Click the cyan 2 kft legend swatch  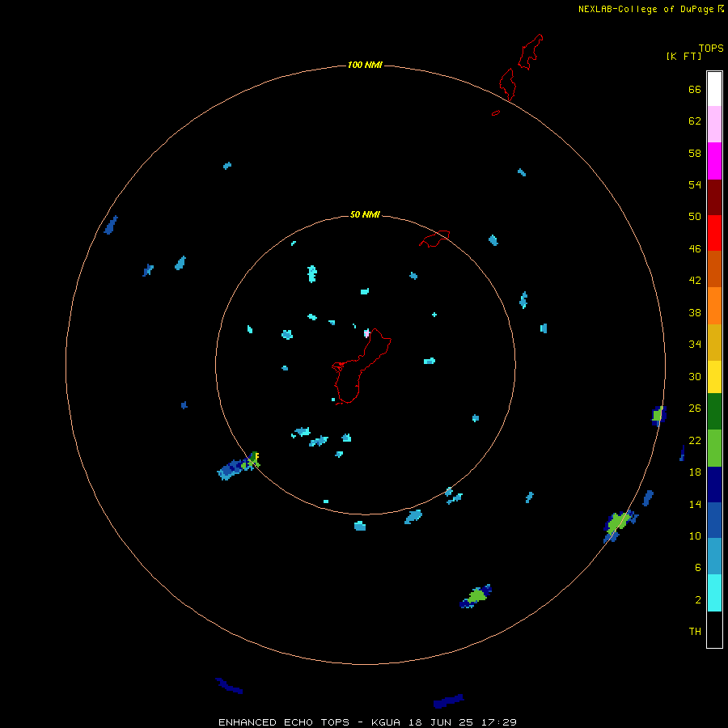pos(714,593)
